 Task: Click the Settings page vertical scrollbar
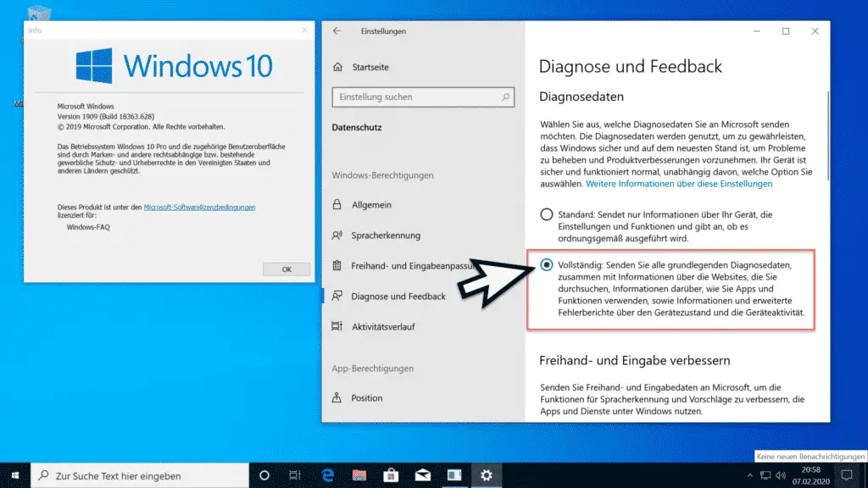coord(827,136)
